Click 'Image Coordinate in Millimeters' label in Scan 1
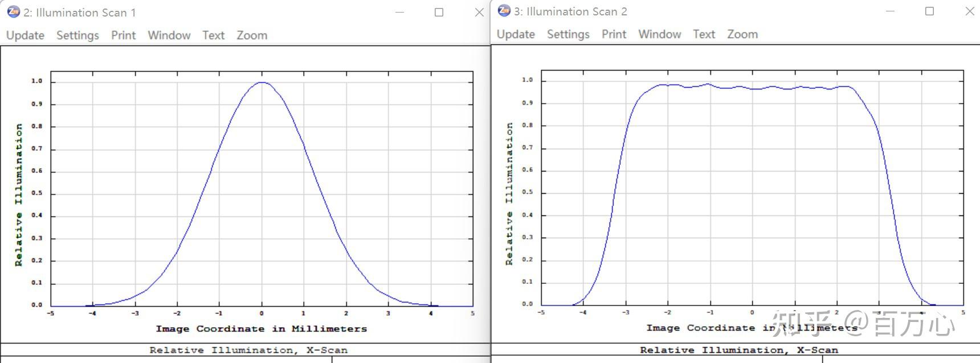This screenshot has width=980, height=363. coord(262,329)
